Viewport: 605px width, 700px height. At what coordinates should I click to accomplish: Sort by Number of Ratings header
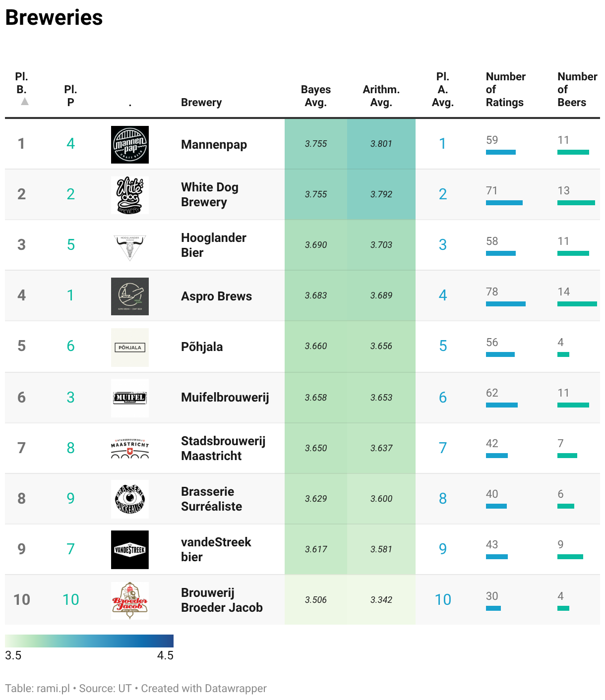505,89
